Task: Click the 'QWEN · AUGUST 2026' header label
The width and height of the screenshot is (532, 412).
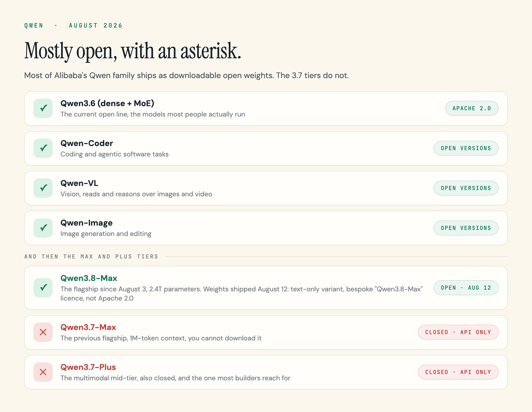Action: (73, 26)
